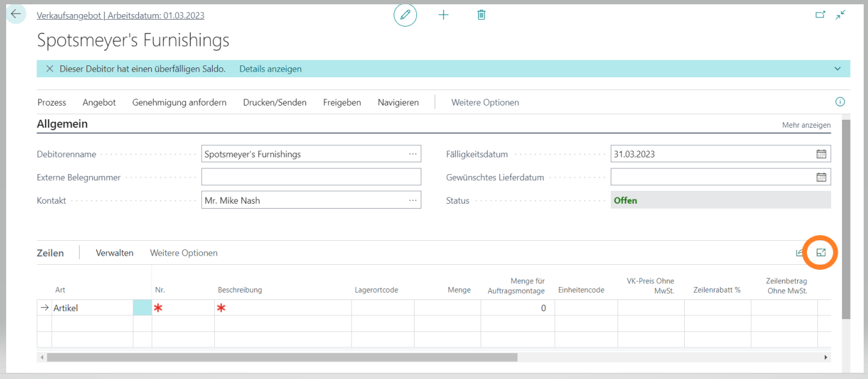Click the Auftragsmontage cell showing 0

(518, 308)
